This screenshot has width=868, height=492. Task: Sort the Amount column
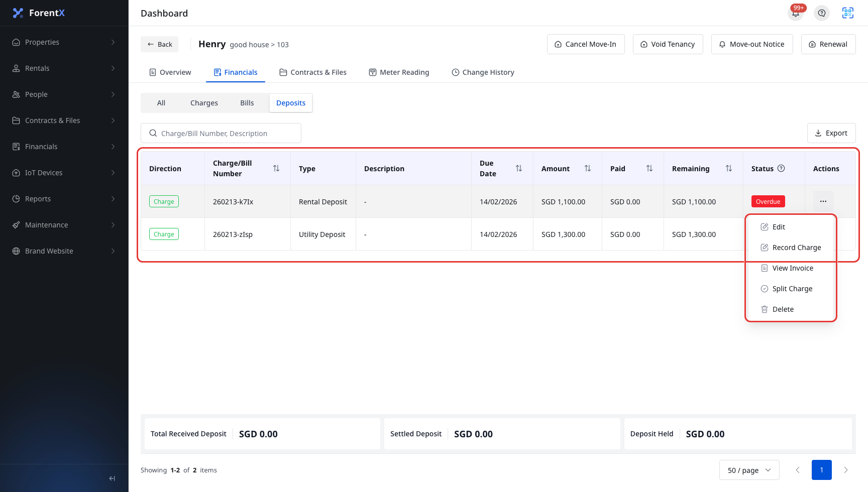[x=588, y=168]
